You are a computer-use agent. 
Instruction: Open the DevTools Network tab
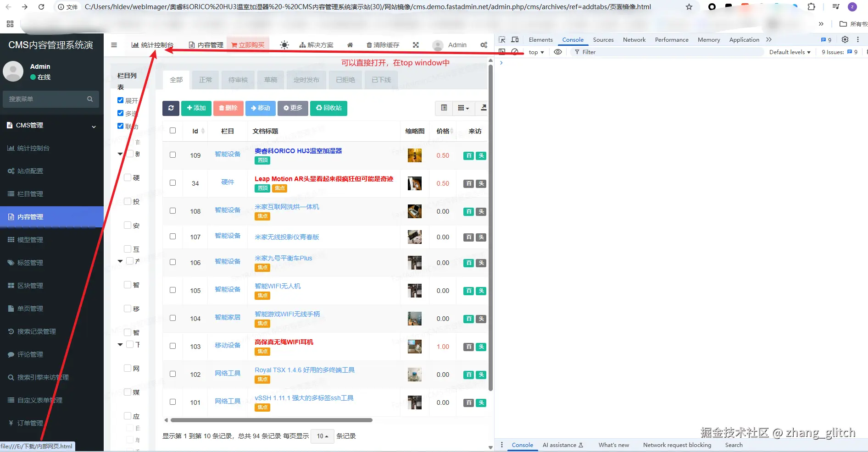(634, 40)
